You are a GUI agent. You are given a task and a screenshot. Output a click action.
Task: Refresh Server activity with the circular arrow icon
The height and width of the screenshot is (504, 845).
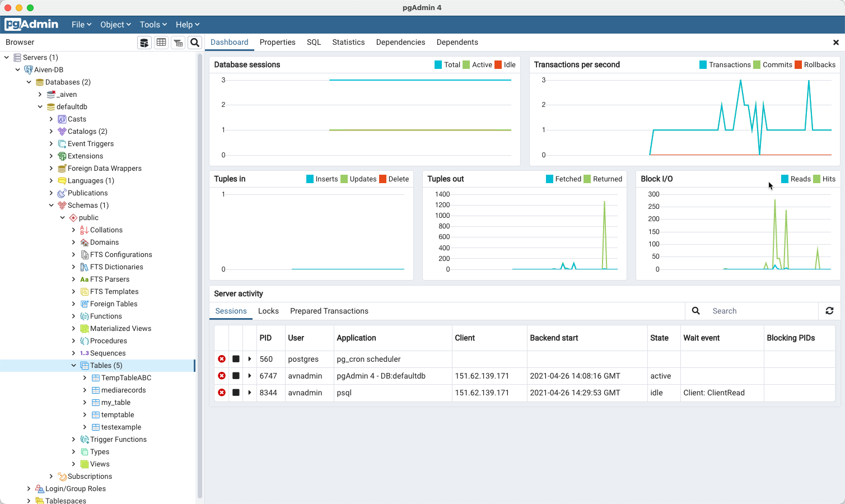829,311
